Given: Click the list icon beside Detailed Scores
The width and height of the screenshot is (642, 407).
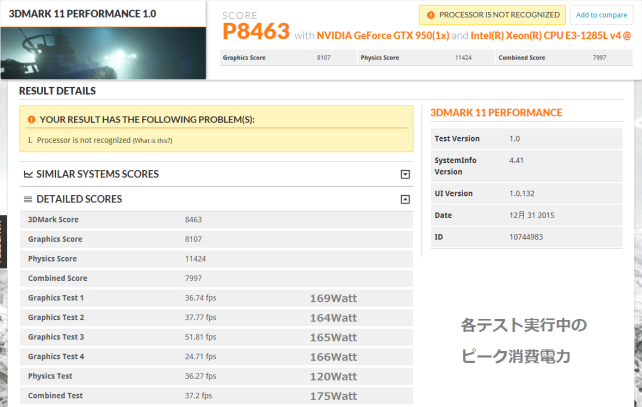Looking at the screenshot, I should click(x=27, y=199).
